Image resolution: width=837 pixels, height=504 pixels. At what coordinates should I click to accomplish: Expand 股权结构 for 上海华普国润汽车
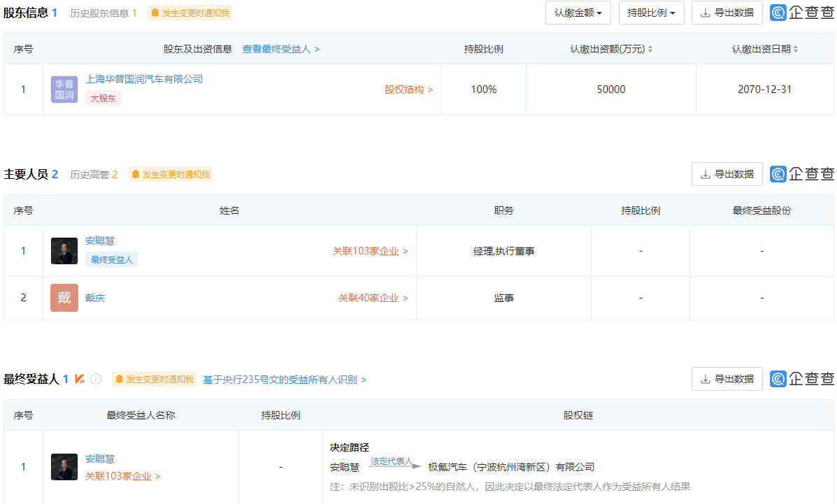click(408, 89)
